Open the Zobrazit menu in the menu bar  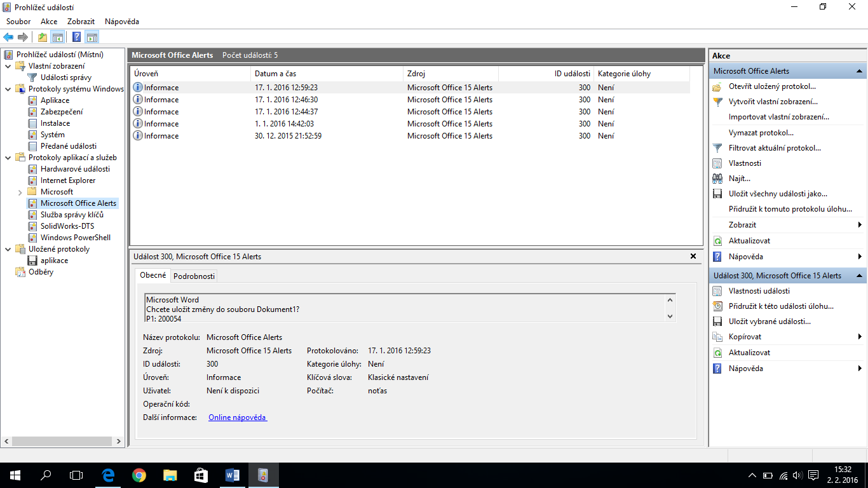point(81,22)
